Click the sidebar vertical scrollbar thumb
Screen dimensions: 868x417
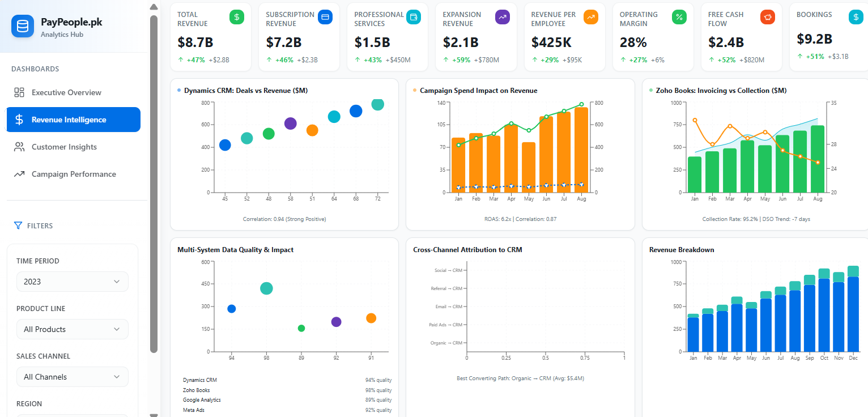tap(154, 184)
